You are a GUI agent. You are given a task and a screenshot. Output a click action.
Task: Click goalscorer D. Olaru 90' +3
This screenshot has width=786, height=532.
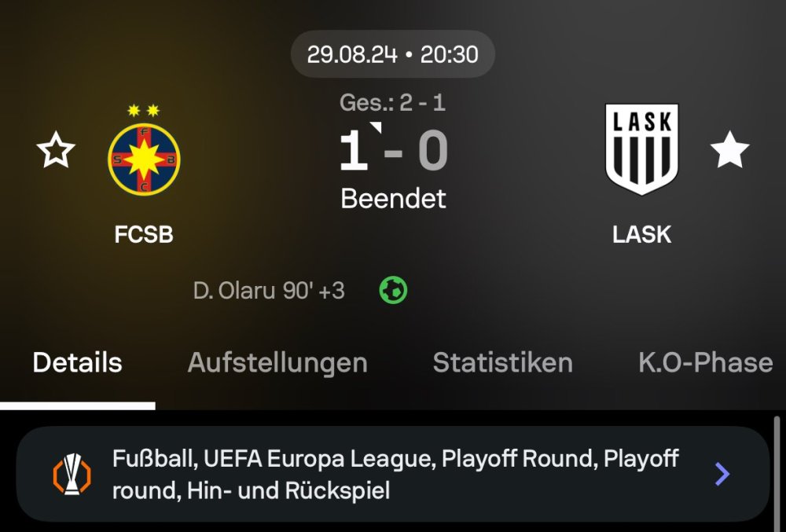[269, 291]
